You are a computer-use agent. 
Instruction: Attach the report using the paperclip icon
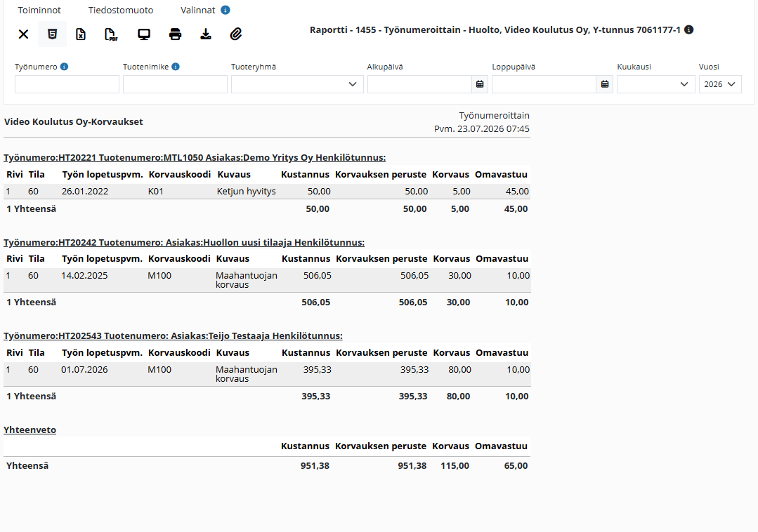pos(236,34)
